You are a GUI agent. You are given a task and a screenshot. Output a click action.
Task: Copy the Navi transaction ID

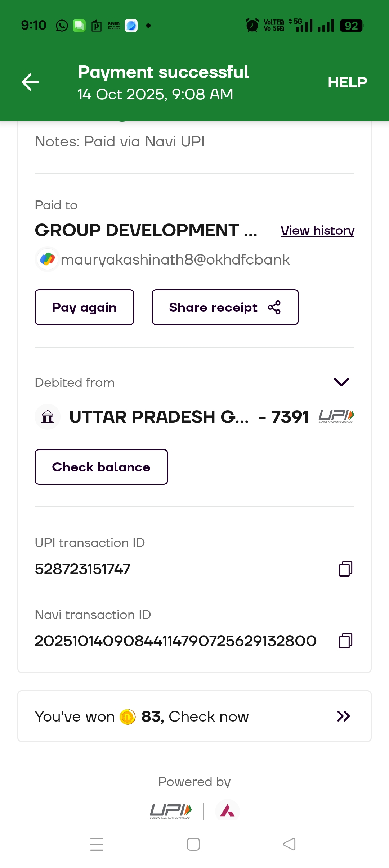click(x=345, y=641)
